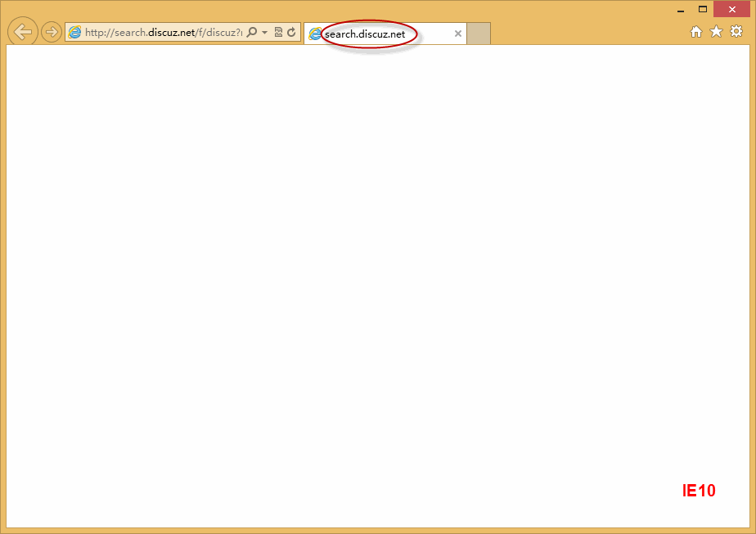Image resolution: width=756 pixels, height=534 pixels.
Task: Open a new tab with blank tab button
Action: coord(479,34)
